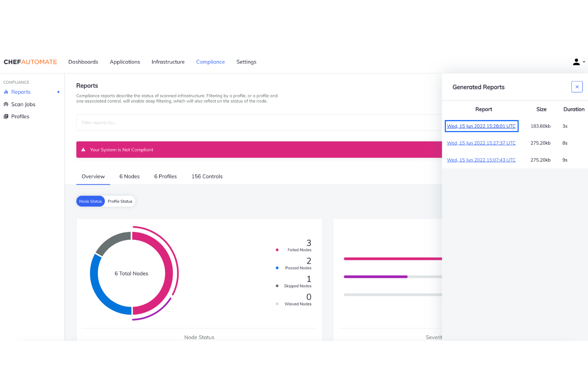Viewport: 588px width, 392px height.
Task: Select the Passed Nodes legend indicator
Action: pos(277,268)
